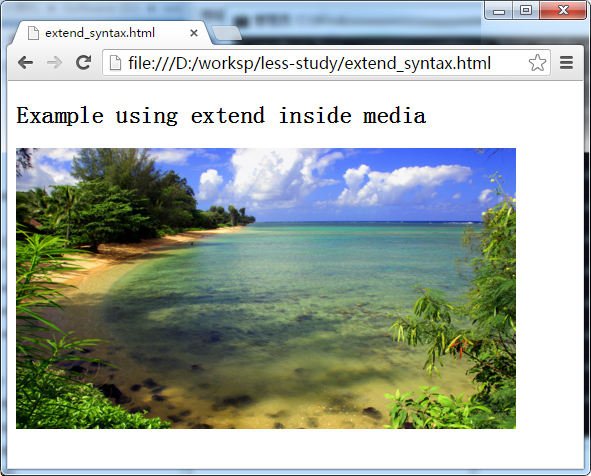Image resolution: width=591 pixels, height=476 pixels.
Task: Click the word 'media' in the heading
Action: point(394,116)
